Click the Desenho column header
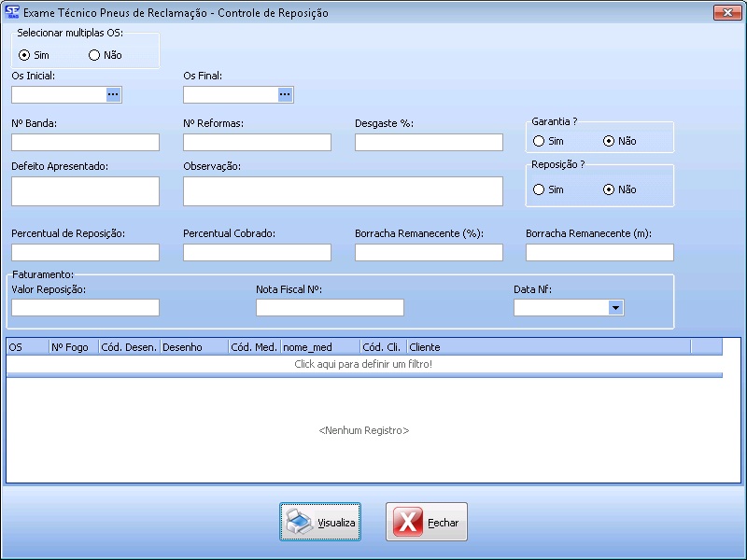 [193, 347]
